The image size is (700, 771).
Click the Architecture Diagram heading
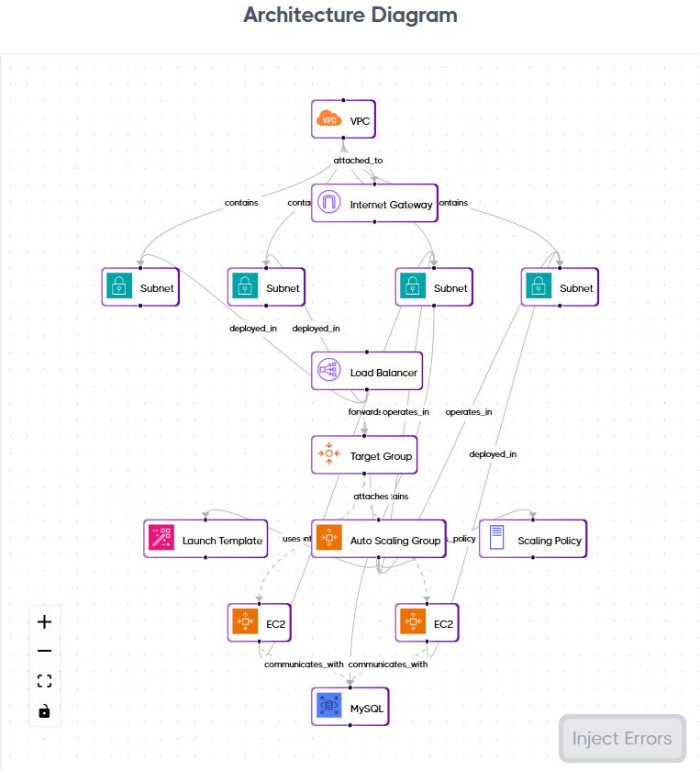[350, 16]
